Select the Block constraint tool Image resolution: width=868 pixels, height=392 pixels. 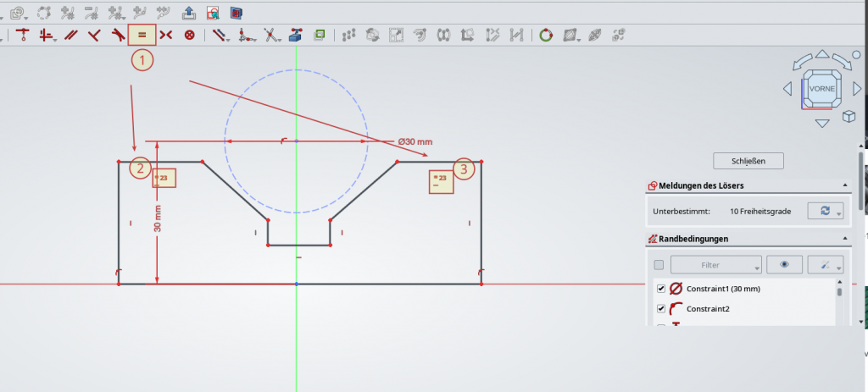pos(190,35)
